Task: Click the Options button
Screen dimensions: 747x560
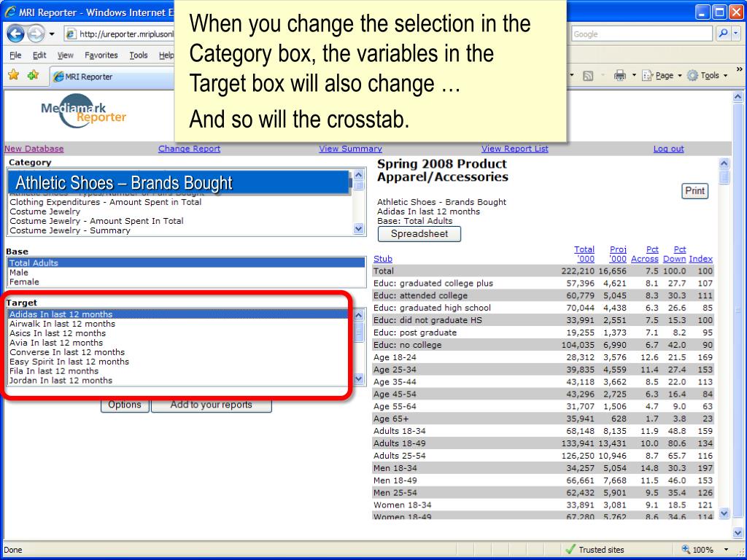Action: click(x=125, y=405)
